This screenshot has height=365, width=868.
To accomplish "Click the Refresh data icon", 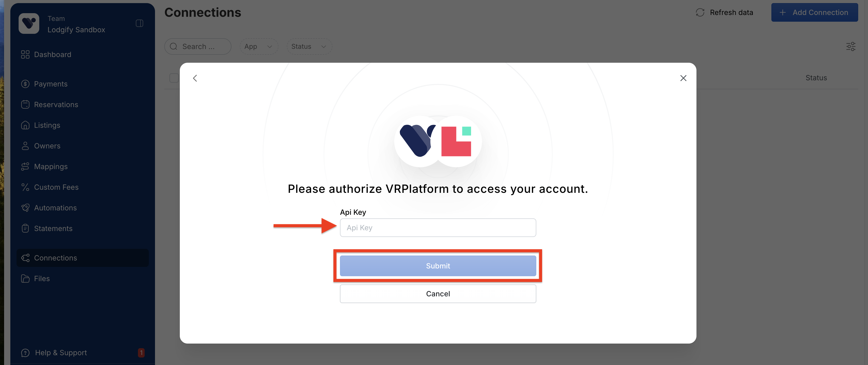I will [700, 12].
